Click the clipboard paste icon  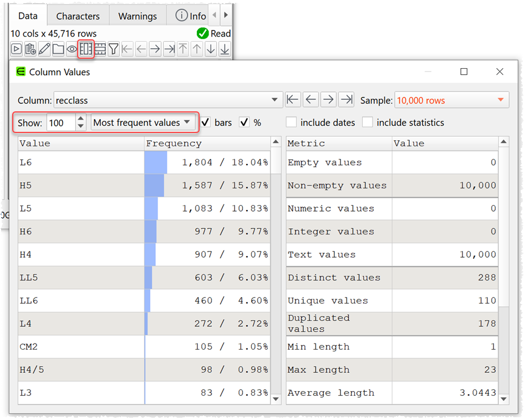[30, 49]
